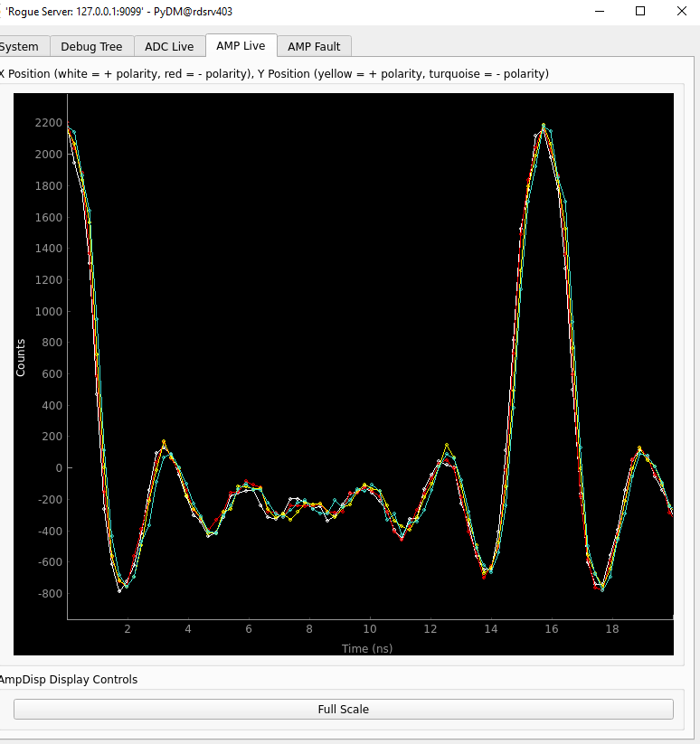The width and height of the screenshot is (700, 744).
Task: Click the Time (ns) x-axis label
Action: (x=367, y=648)
